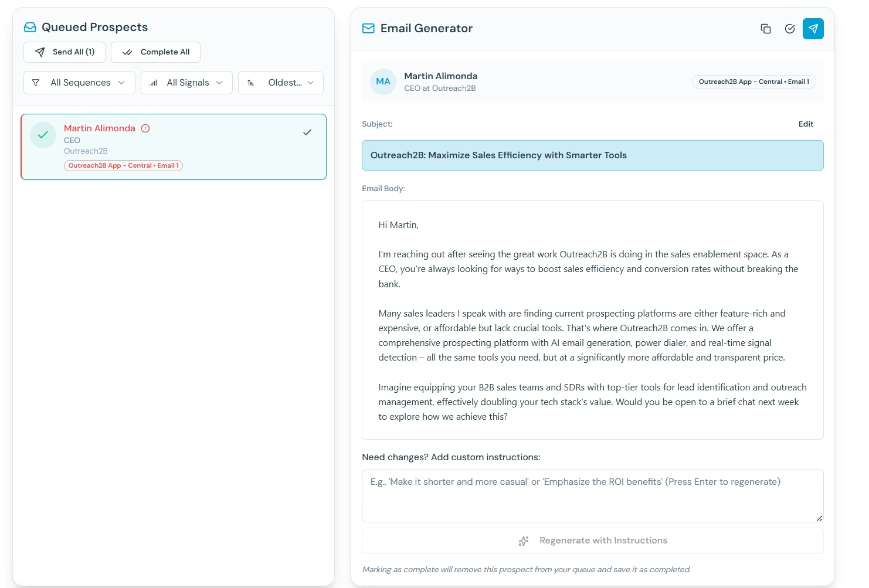The image size is (869, 588).
Task: Click the Complete All button
Action: click(x=155, y=52)
